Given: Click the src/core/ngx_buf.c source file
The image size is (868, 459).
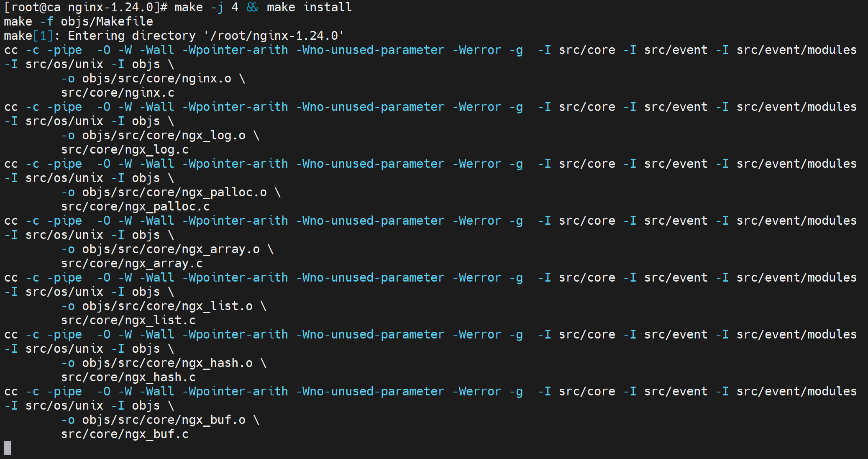Looking at the screenshot, I should (x=125, y=434).
